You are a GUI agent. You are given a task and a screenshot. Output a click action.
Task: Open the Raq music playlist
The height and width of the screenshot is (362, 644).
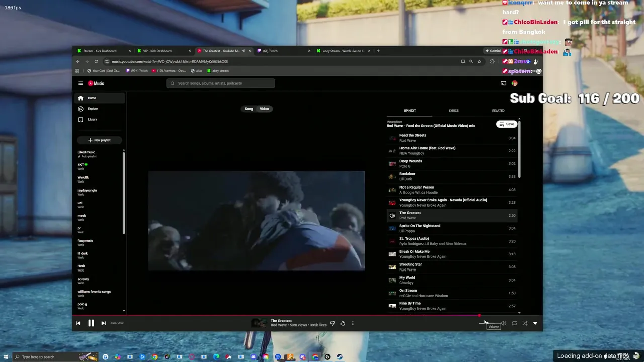pos(99,243)
